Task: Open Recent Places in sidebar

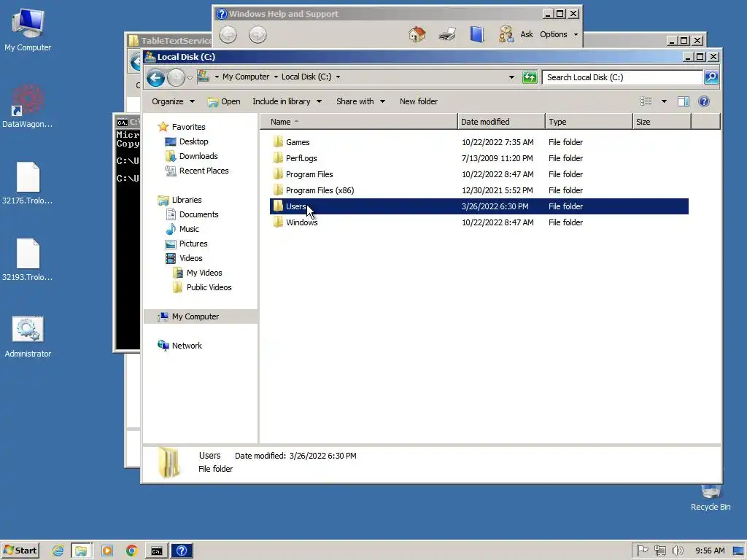Action: coord(204,171)
